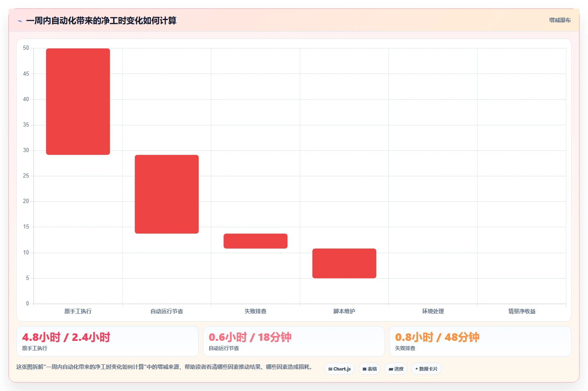Click the Chart.js chip
Image resolution: width=588 pixels, height=391 pixels.
pyautogui.click(x=340, y=369)
